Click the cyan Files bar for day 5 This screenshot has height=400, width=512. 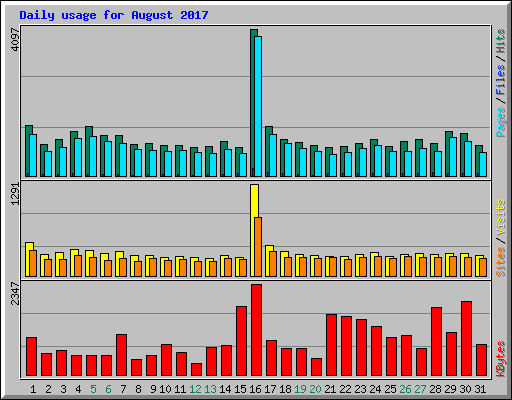[x=93, y=156]
